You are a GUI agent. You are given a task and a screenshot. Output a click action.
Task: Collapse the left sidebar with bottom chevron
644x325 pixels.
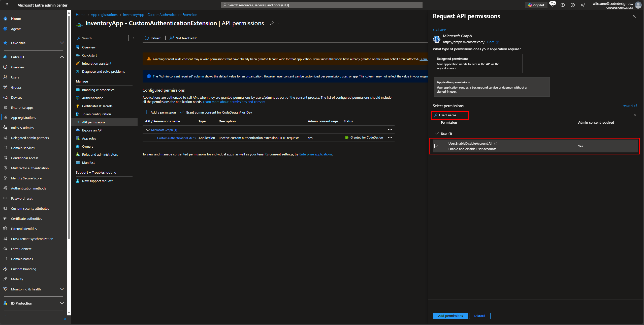click(65, 319)
